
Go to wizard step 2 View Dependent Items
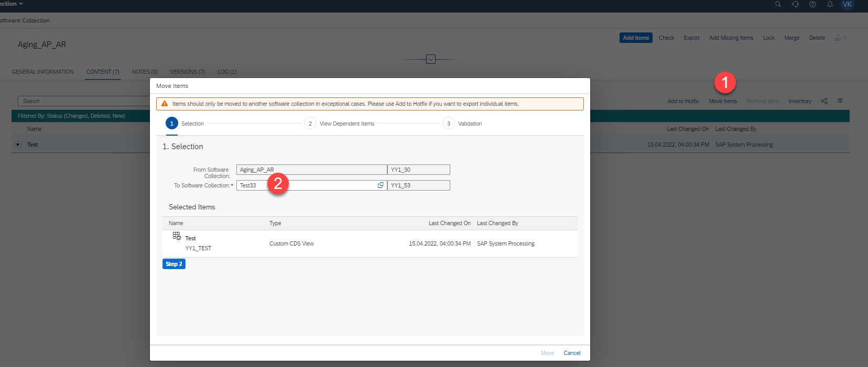(339, 124)
